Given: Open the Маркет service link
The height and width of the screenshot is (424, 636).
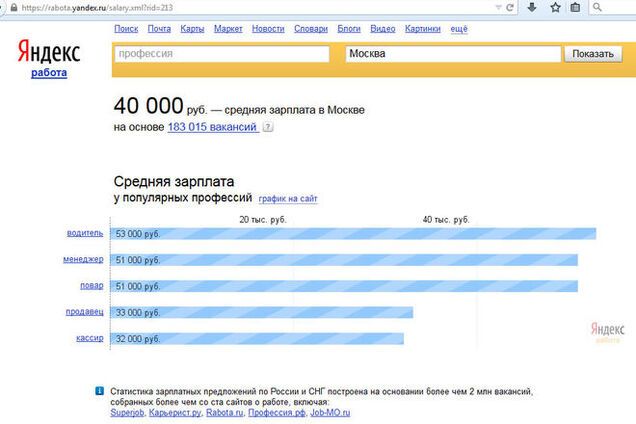Looking at the screenshot, I should [228, 29].
